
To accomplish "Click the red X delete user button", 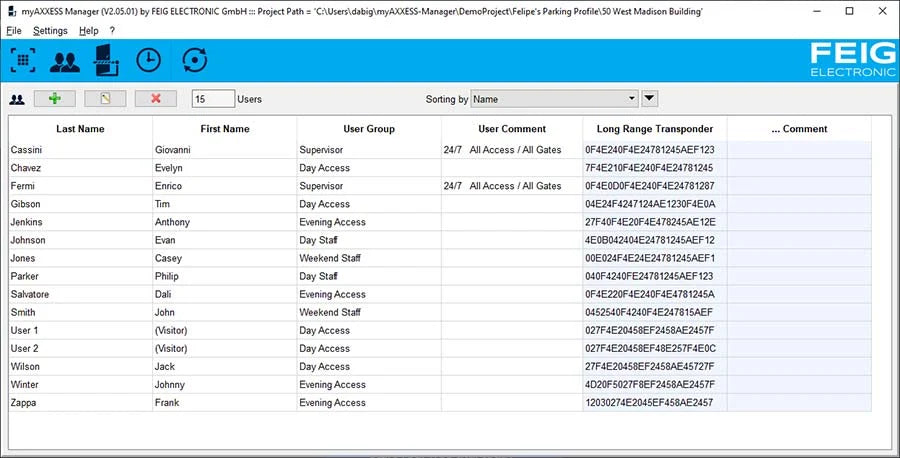I will click(x=156, y=99).
